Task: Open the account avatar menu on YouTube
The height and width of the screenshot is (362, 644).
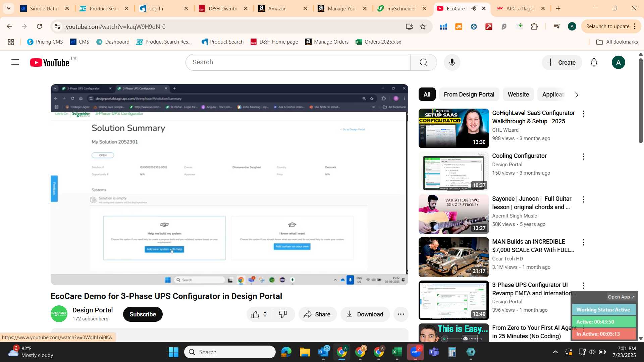Action: [x=618, y=62]
